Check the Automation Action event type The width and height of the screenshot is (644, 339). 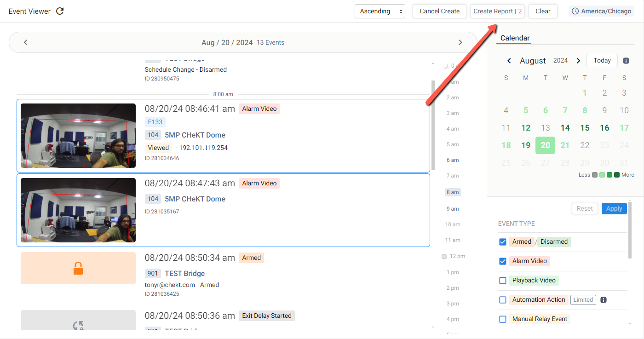coord(503,300)
